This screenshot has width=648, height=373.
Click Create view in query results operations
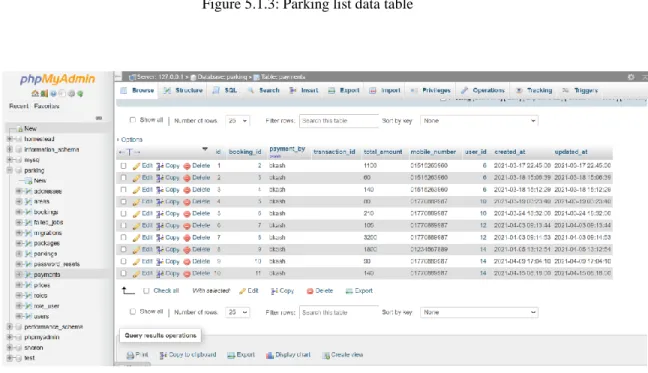pyautogui.click(x=343, y=355)
